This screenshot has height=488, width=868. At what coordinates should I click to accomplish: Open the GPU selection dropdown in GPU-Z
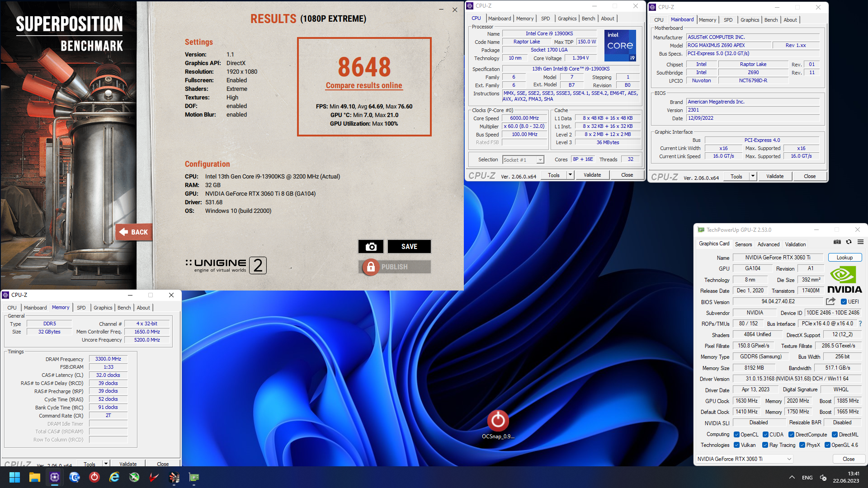pos(744,459)
